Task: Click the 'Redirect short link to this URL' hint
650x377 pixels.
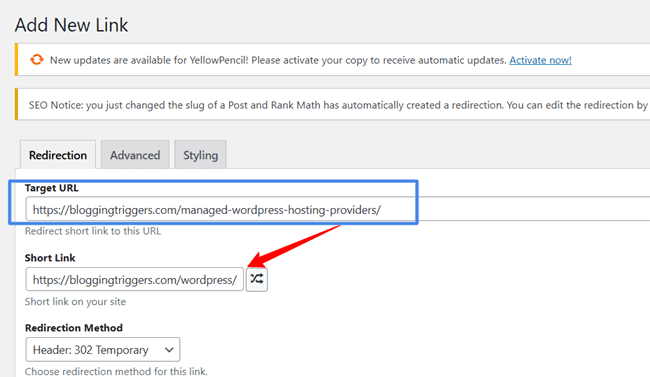Action: point(93,231)
